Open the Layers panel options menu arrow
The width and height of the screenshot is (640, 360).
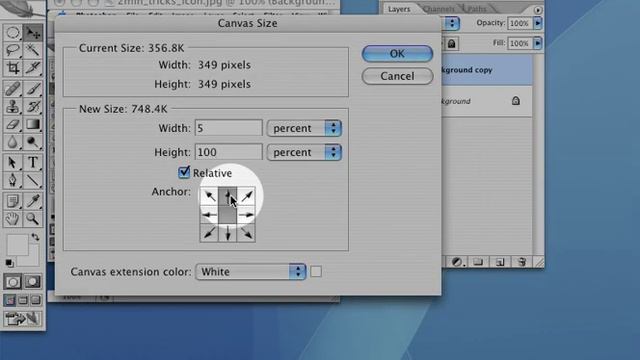tap(538, 10)
